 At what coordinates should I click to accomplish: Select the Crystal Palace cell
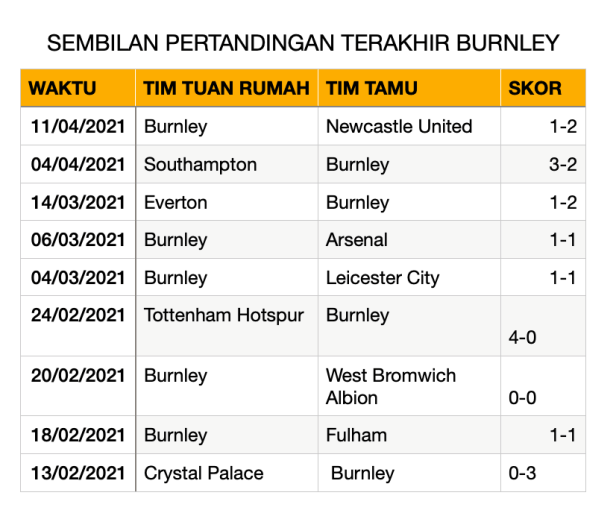(x=206, y=473)
